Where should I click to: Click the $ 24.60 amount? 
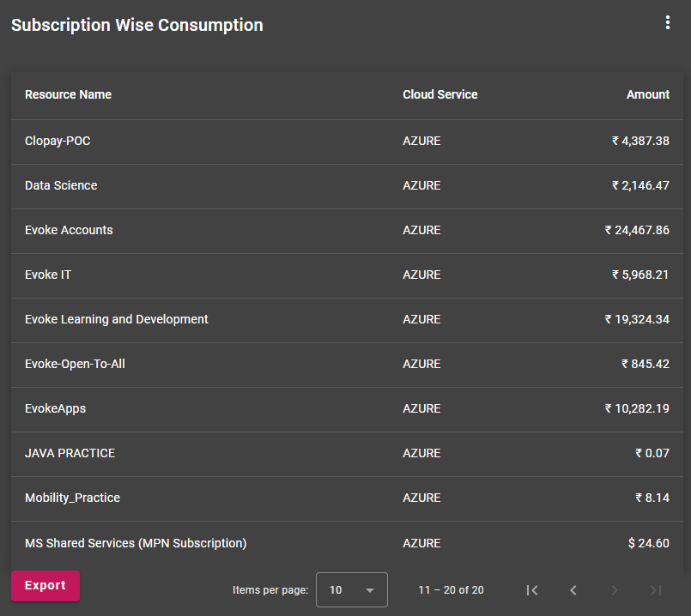click(x=649, y=543)
